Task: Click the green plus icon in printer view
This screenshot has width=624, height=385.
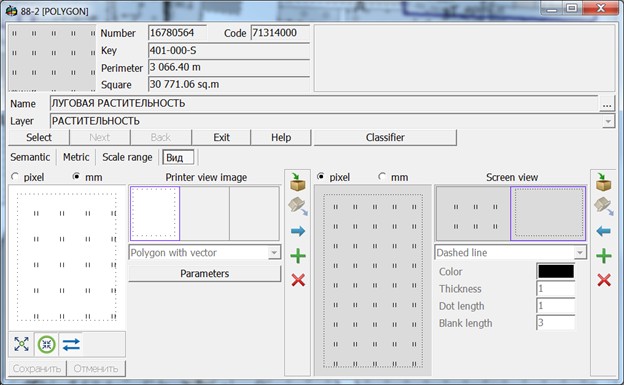Action: (298, 256)
